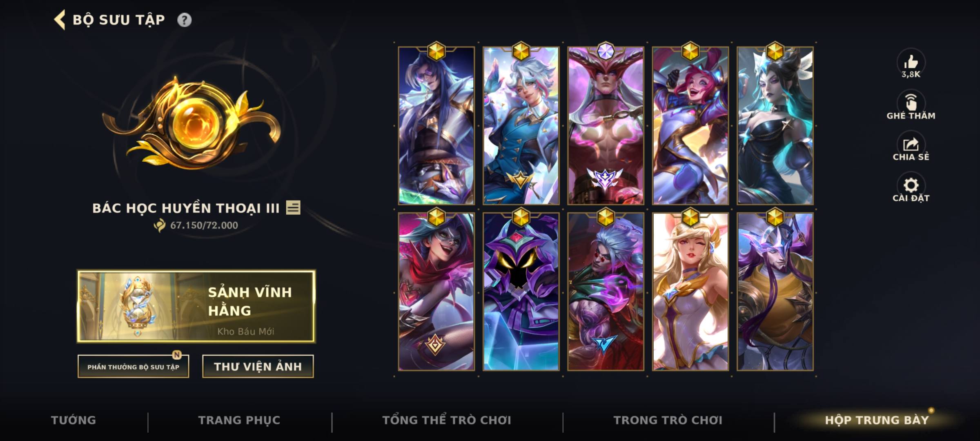This screenshot has height=441, width=980.
Task: Open the horned masked shirtless skin card
Action: (x=606, y=126)
